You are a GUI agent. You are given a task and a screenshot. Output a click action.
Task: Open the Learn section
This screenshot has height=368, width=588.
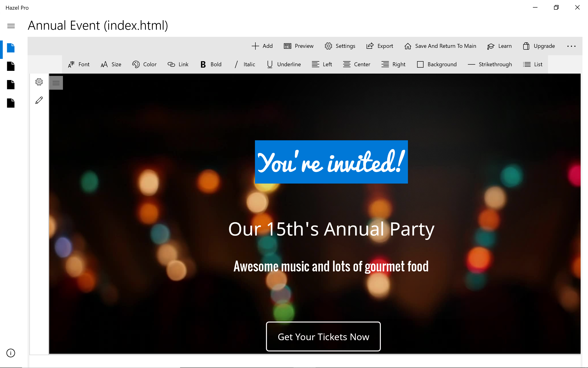coord(499,46)
